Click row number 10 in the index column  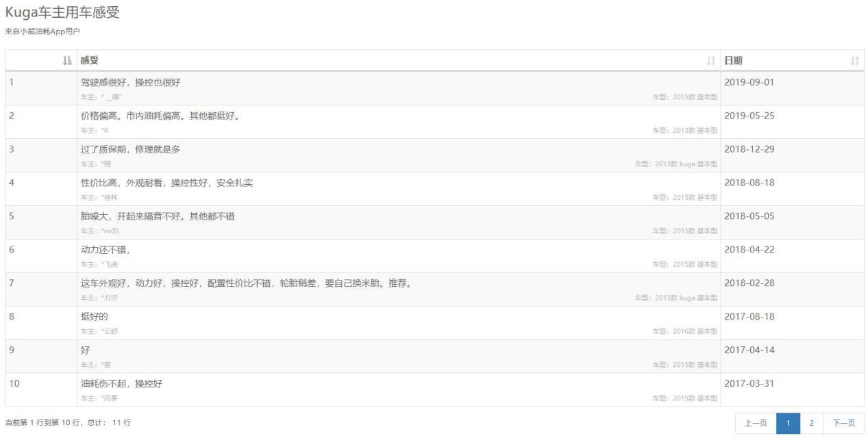[x=14, y=384]
